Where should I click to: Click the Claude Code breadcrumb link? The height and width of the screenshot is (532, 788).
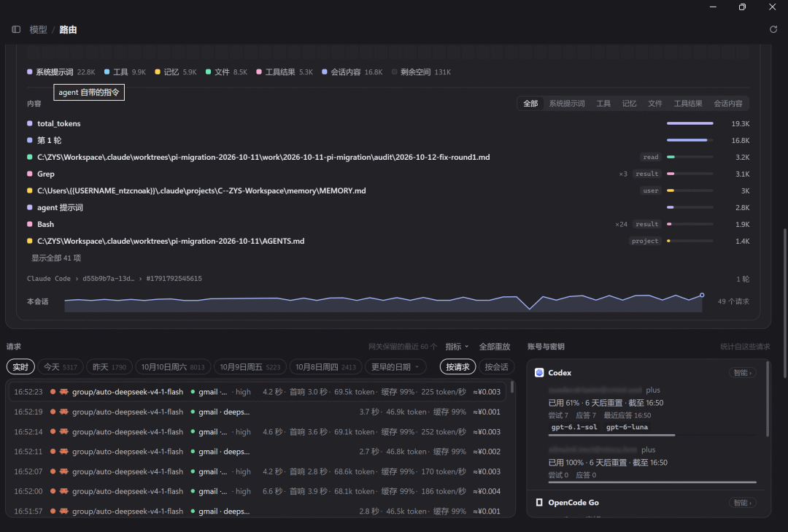coord(49,279)
